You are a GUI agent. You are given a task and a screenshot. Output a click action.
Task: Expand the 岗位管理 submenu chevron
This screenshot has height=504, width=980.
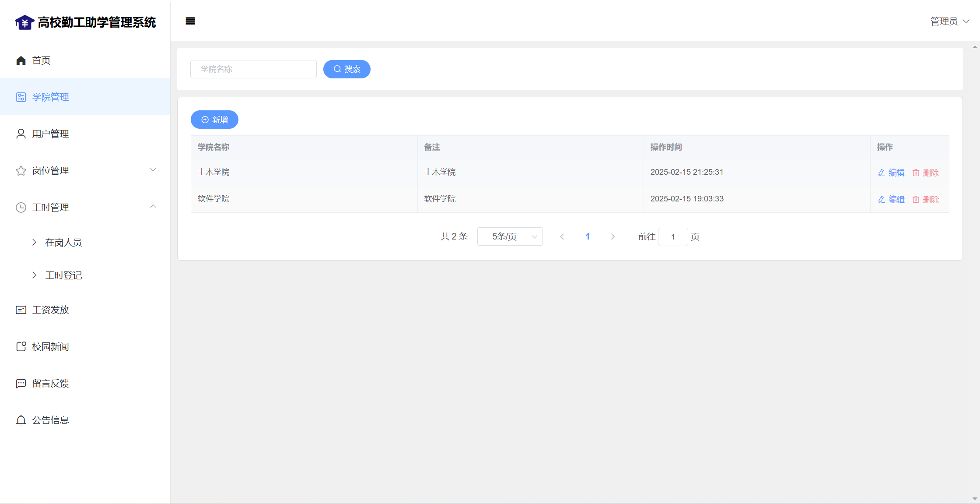coord(153,170)
